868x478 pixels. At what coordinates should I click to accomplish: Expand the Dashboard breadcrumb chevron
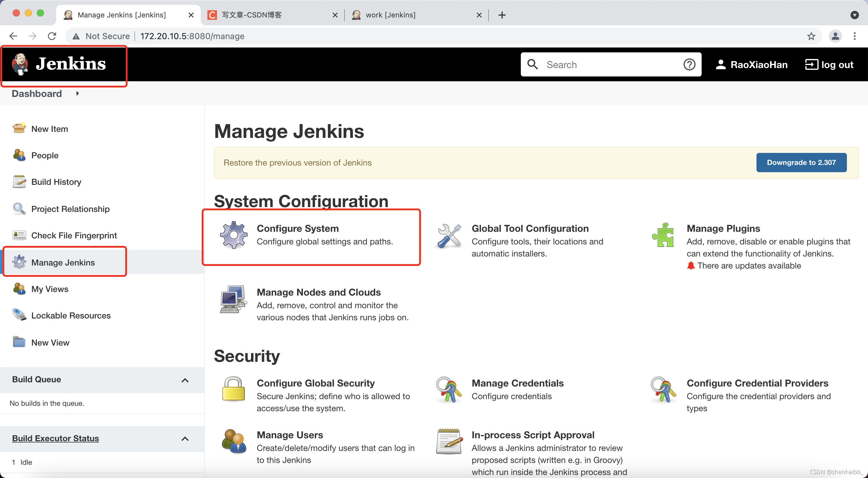pos(77,94)
